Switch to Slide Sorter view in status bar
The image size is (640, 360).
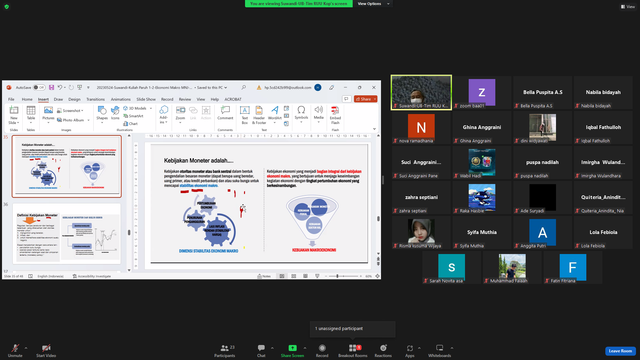293,276
